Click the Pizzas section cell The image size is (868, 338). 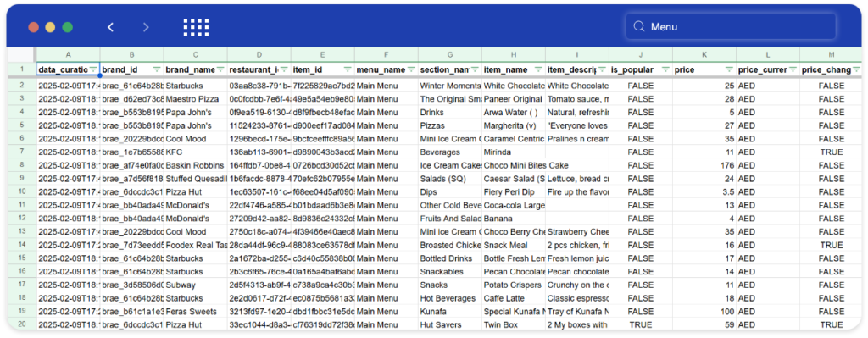450,125
